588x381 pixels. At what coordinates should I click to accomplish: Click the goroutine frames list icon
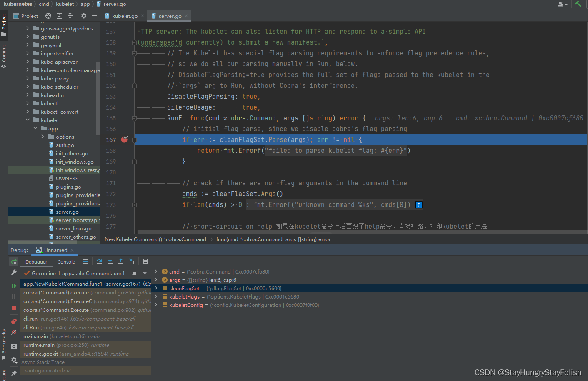tap(134, 273)
